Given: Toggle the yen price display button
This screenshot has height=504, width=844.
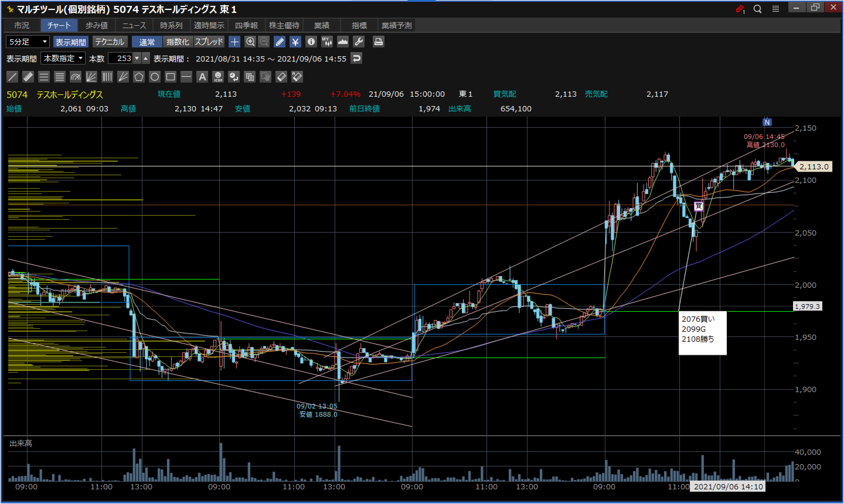Looking at the screenshot, I should 295,42.
